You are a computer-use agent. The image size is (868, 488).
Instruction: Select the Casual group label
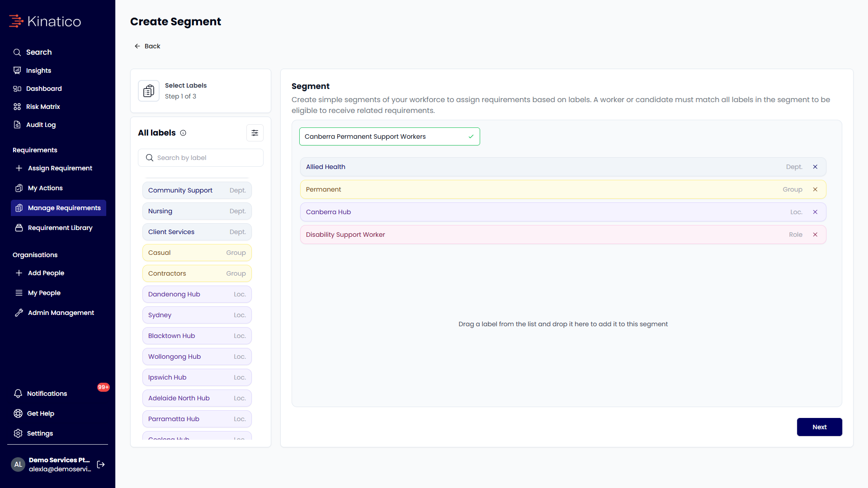[197, 253]
